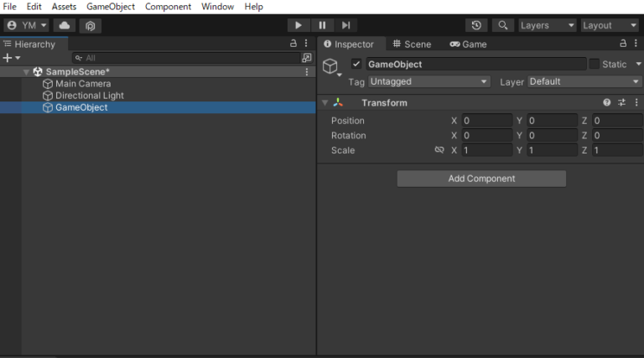Viewport: 644px width, 358px height.
Task: Open Transform presets icon
Action: tap(622, 102)
